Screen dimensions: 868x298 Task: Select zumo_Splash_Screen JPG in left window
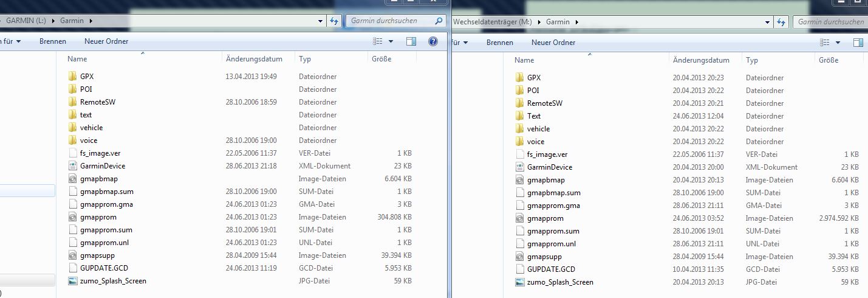click(113, 281)
